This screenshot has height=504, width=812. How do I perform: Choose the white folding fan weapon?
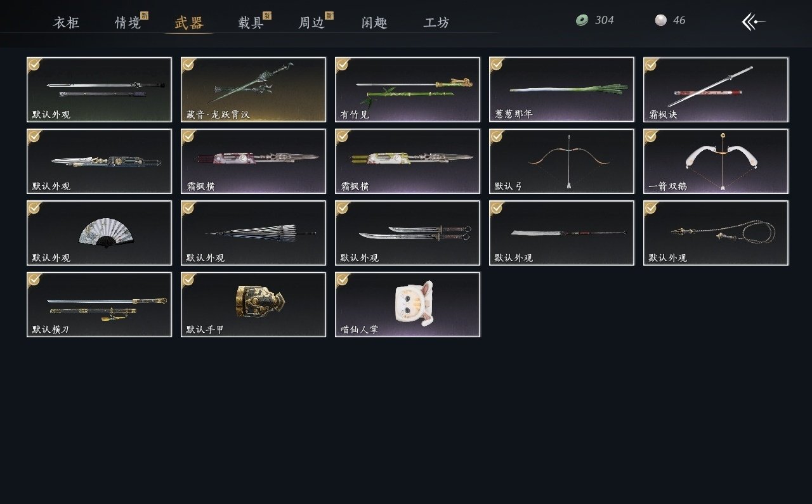tap(100, 233)
